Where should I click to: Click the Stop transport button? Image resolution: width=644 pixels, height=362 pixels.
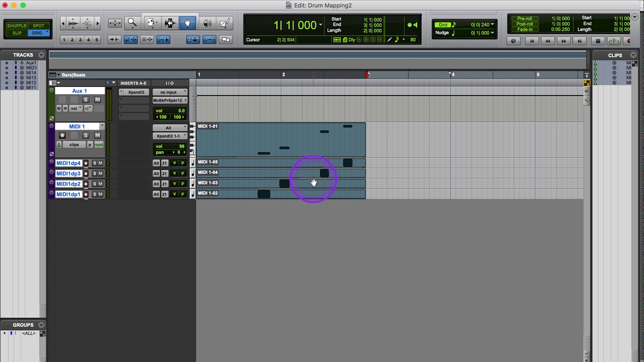click(598, 41)
